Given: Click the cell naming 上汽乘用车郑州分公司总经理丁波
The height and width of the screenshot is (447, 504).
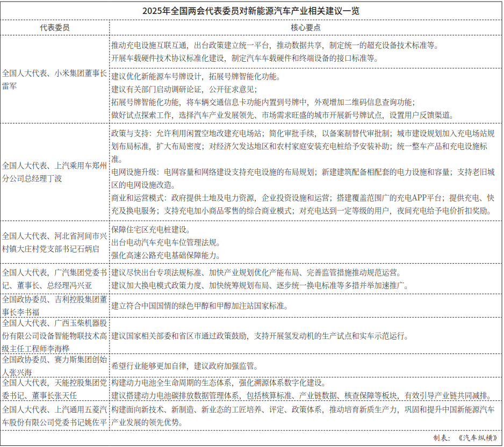Looking at the screenshot, I should [54, 172].
